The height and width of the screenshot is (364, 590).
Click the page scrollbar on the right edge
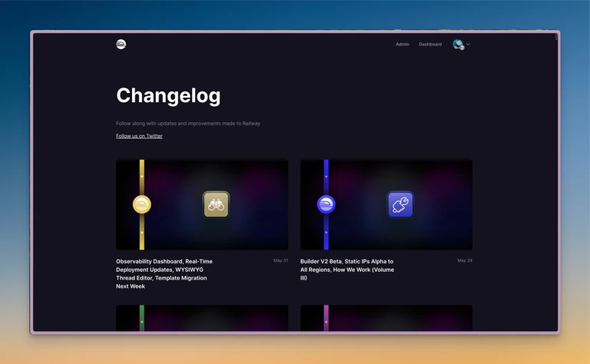click(555, 37)
